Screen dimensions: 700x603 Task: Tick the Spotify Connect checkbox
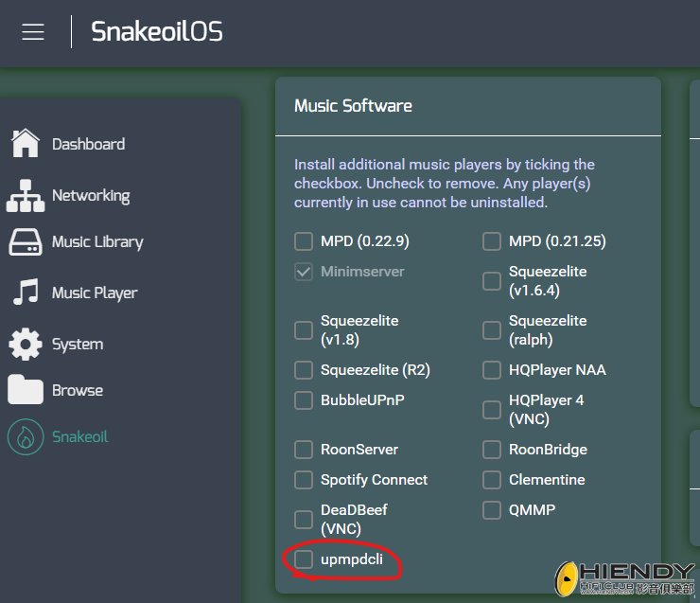[304, 480]
